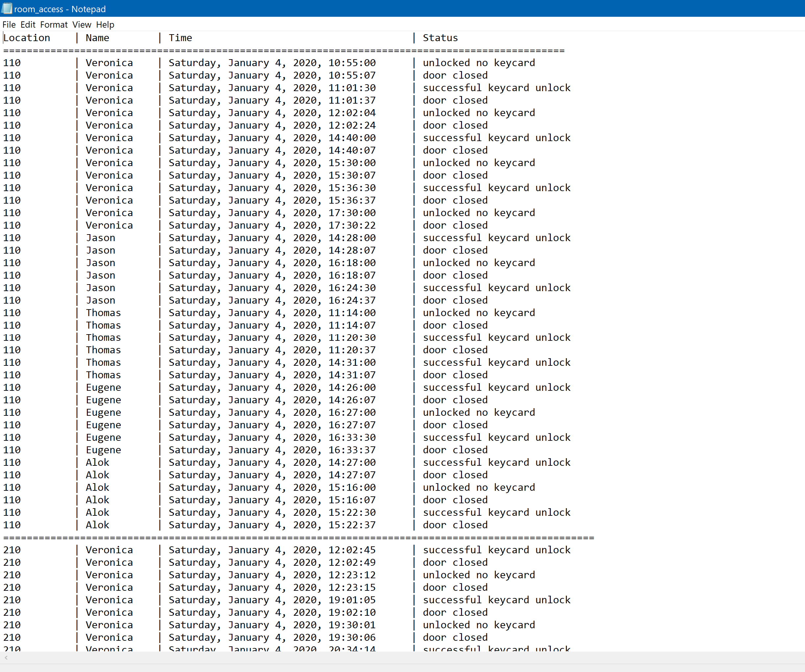Open the File menu
This screenshot has width=805, height=672.
pyautogui.click(x=9, y=25)
